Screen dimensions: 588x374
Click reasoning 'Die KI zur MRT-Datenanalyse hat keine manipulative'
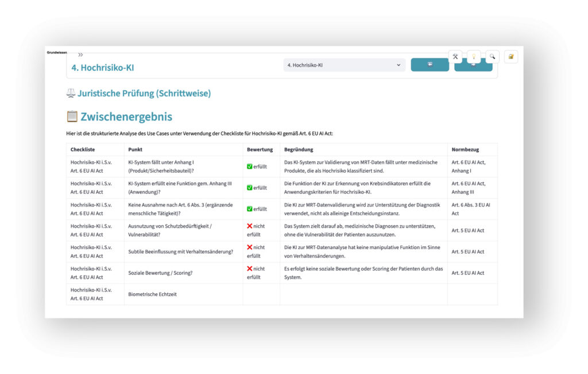click(x=363, y=252)
